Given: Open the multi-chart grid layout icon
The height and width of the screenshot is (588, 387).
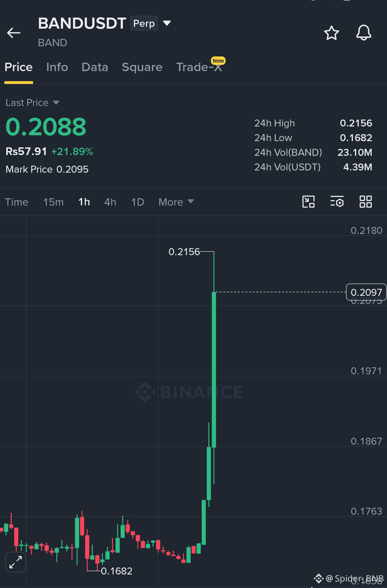Looking at the screenshot, I should click(x=365, y=202).
